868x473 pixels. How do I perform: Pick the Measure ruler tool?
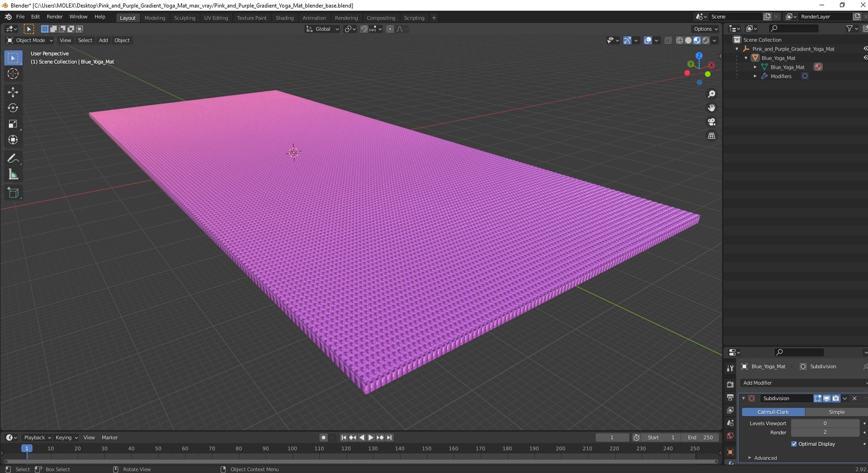pos(13,175)
